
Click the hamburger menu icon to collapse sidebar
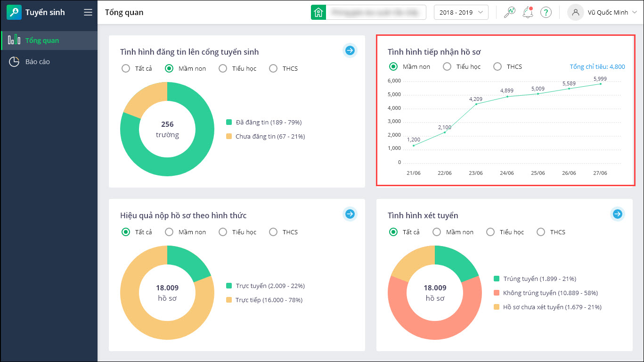tap(88, 12)
